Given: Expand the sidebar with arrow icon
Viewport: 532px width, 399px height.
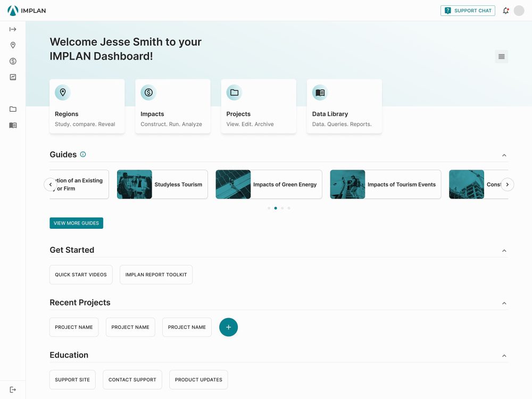Looking at the screenshot, I should (13, 29).
